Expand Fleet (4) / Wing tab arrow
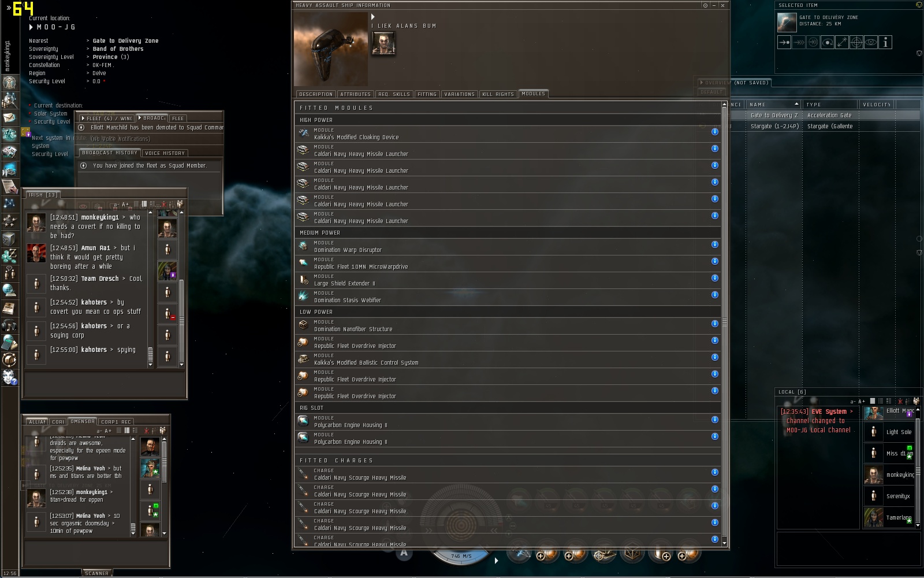 click(83, 118)
